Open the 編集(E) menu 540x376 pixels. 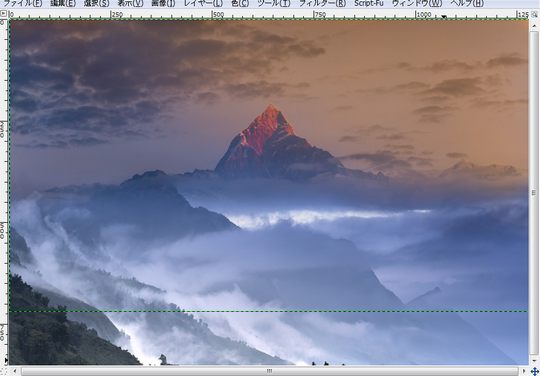coord(63,3)
